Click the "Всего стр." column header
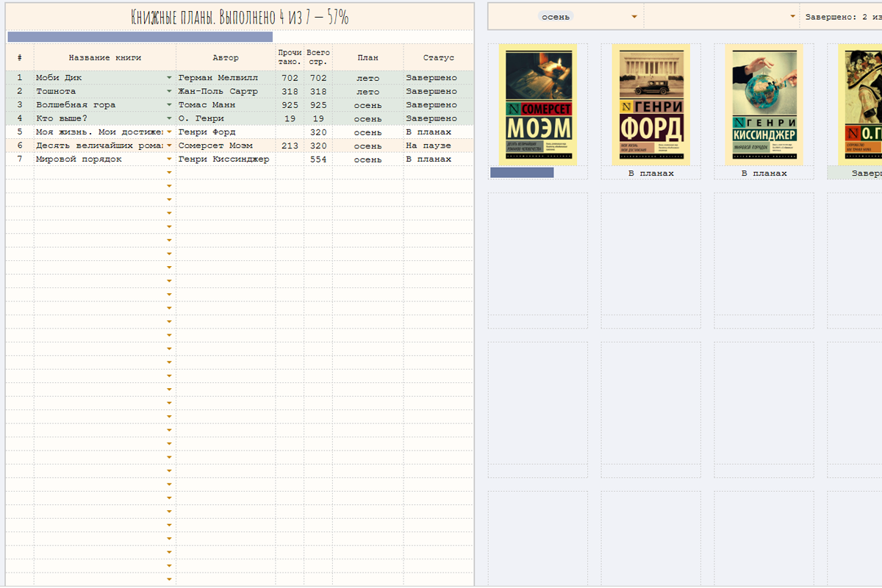 pos(318,57)
